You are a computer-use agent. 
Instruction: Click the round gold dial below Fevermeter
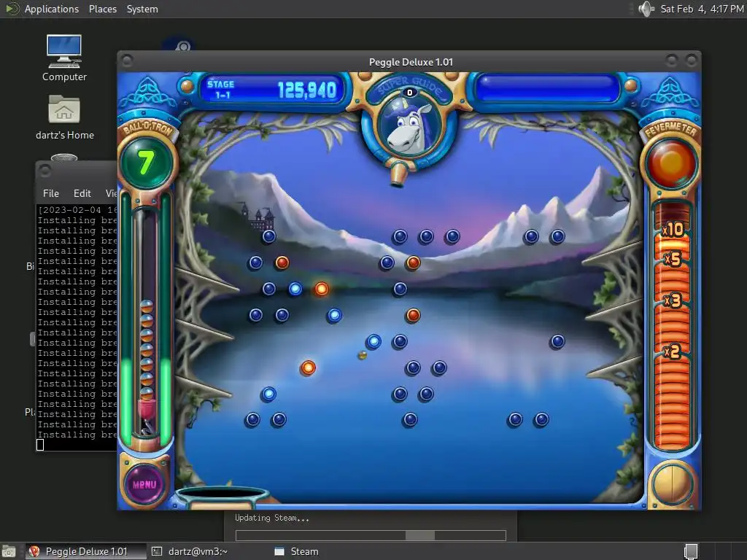pos(672,483)
